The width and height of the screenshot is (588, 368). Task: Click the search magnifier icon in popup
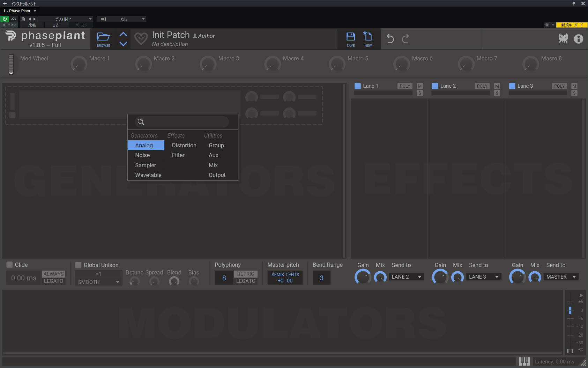point(141,122)
